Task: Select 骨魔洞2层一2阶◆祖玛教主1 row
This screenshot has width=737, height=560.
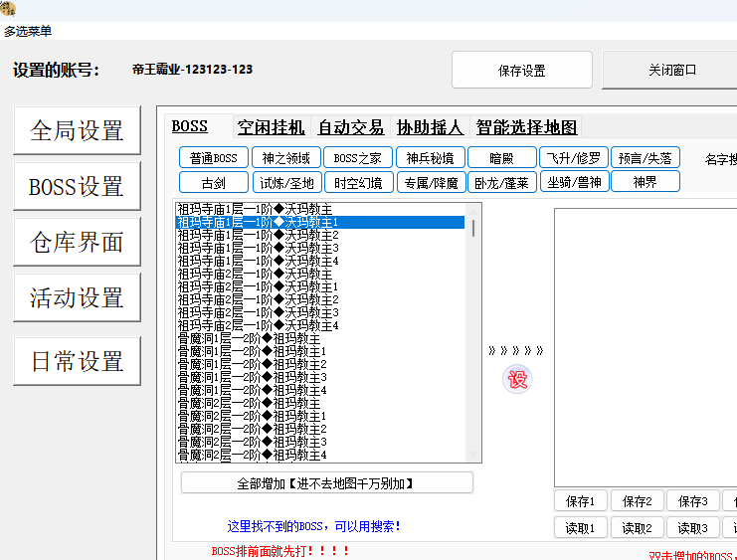Action: click(320, 416)
